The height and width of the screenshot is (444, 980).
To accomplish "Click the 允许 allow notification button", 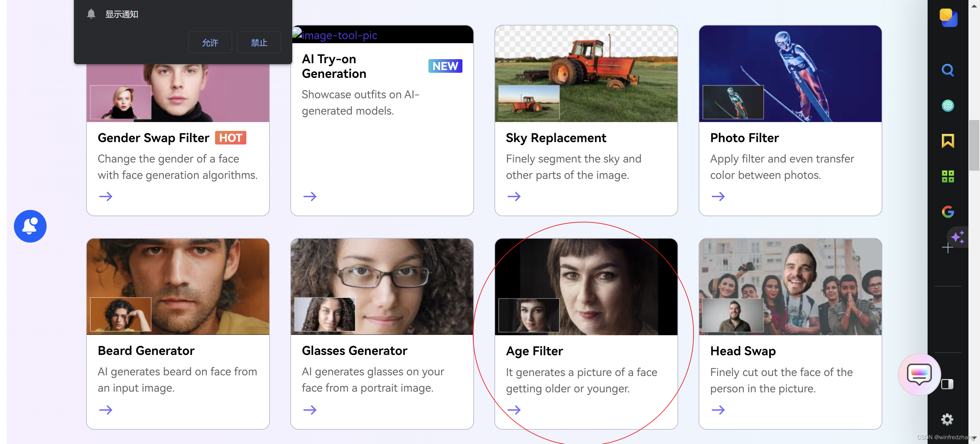I will pyautogui.click(x=210, y=42).
